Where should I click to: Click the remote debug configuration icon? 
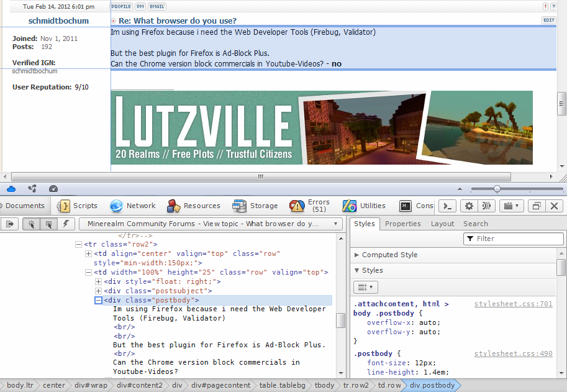pyautogui.click(x=486, y=206)
